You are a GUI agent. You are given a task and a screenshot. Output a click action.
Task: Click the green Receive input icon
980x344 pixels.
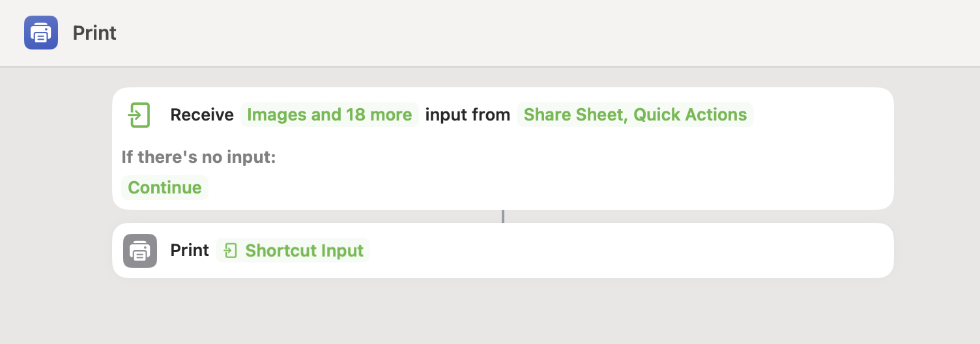click(x=139, y=115)
